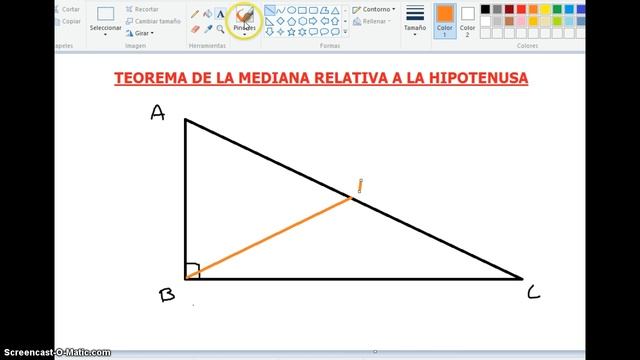Pick the brown color swatch
640x360 pixels.
[509, 21]
